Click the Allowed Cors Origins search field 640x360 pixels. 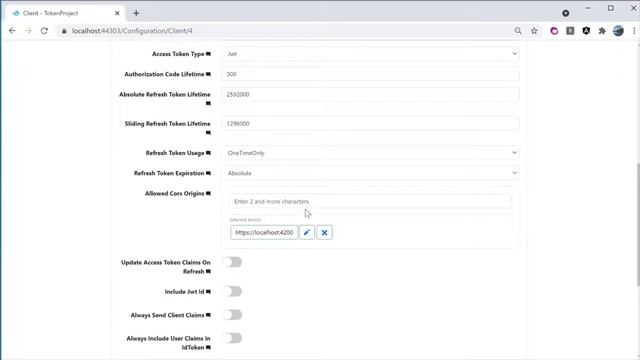[x=370, y=201]
